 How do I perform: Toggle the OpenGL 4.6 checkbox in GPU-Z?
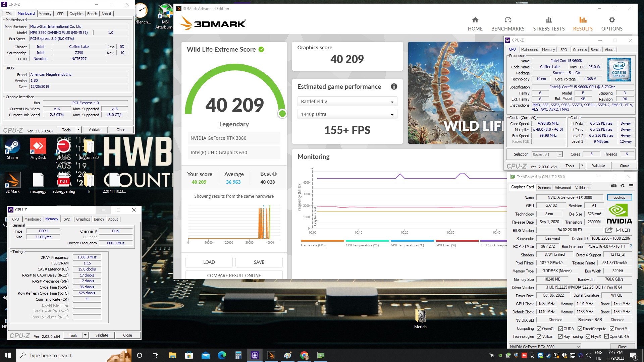click(x=606, y=336)
